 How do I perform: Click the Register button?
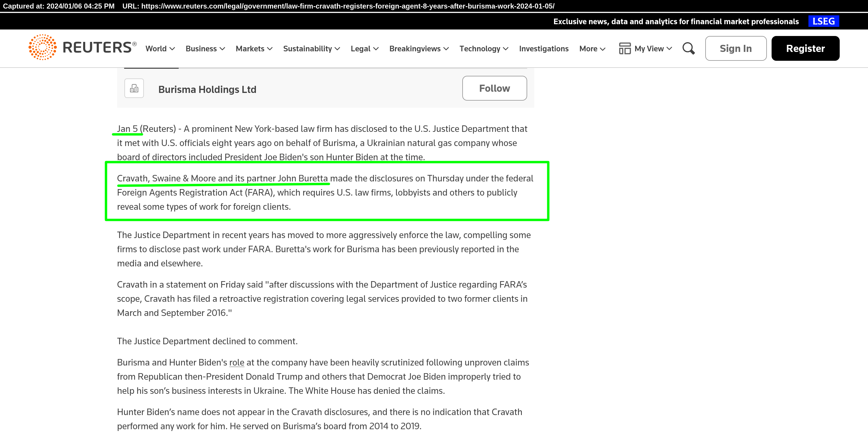[805, 48]
